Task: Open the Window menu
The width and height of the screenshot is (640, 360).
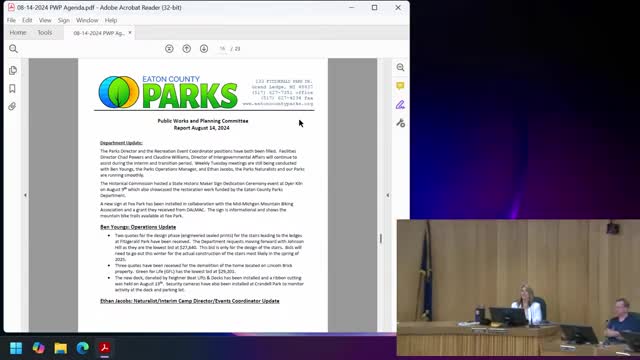Action: [87, 20]
